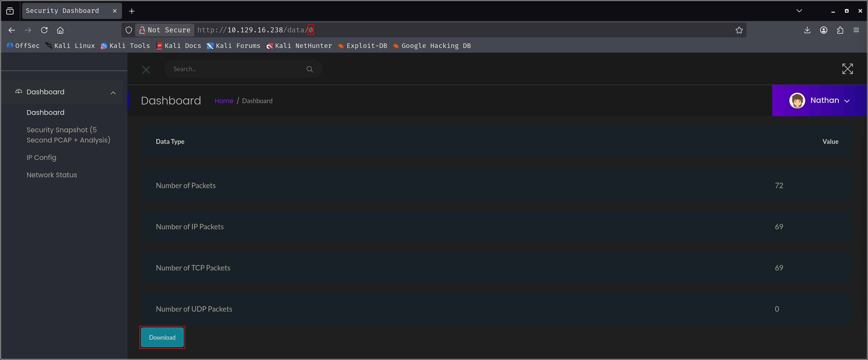Open the hamburger application menu
The height and width of the screenshot is (360, 868).
tap(856, 30)
